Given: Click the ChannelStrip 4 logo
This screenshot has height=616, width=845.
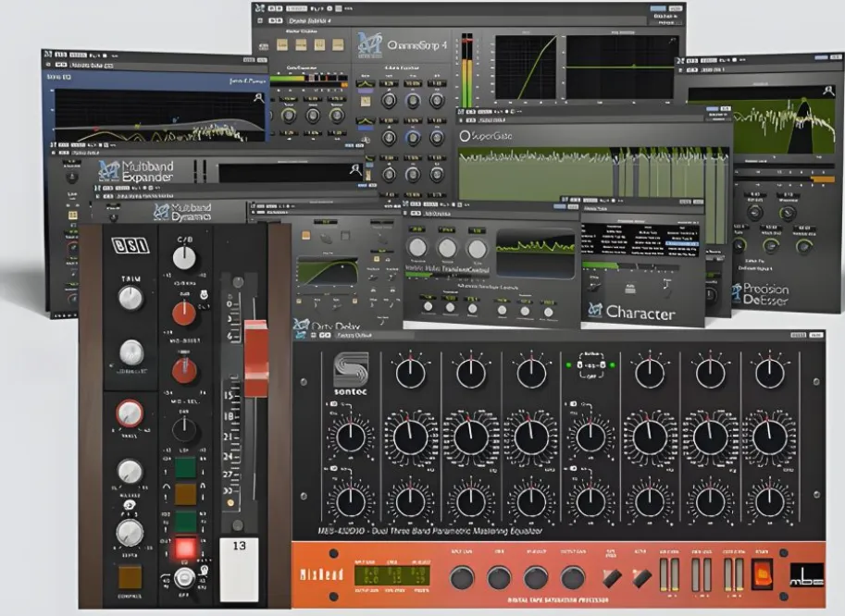Looking at the screenshot, I should pos(402,45).
